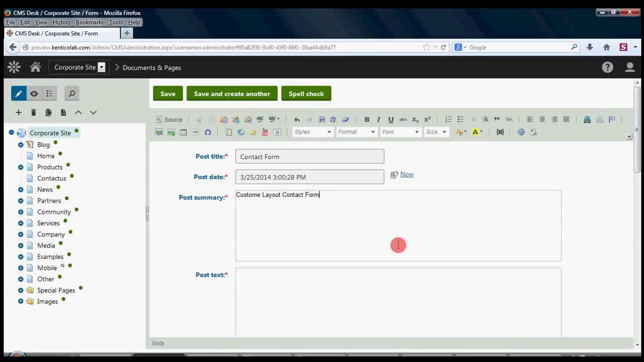Delete document using trash icon

pyautogui.click(x=33, y=113)
